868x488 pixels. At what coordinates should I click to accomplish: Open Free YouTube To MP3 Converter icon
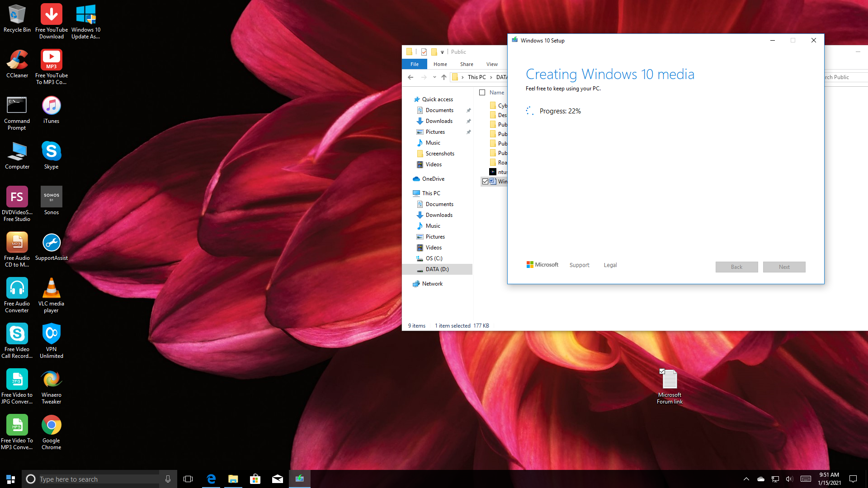click(52, 67)
